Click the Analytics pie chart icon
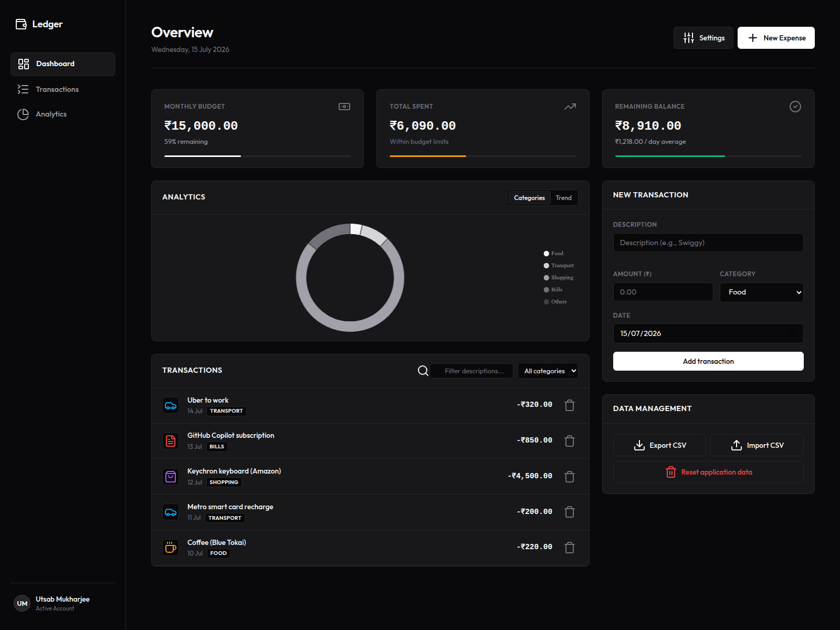Image resolution: width=840 pixels, height=630 pixels. pos(23,114)
